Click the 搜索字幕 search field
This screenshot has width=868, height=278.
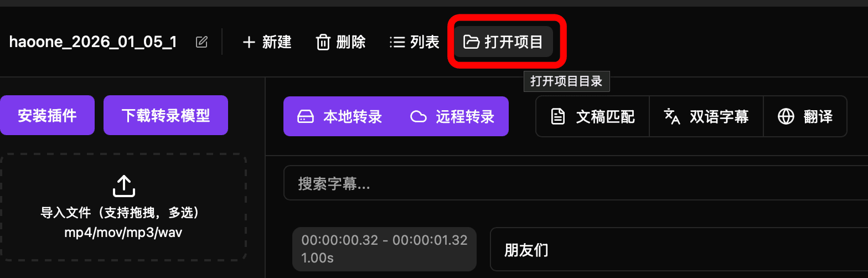pyautogui.click(x=576, y=183)
